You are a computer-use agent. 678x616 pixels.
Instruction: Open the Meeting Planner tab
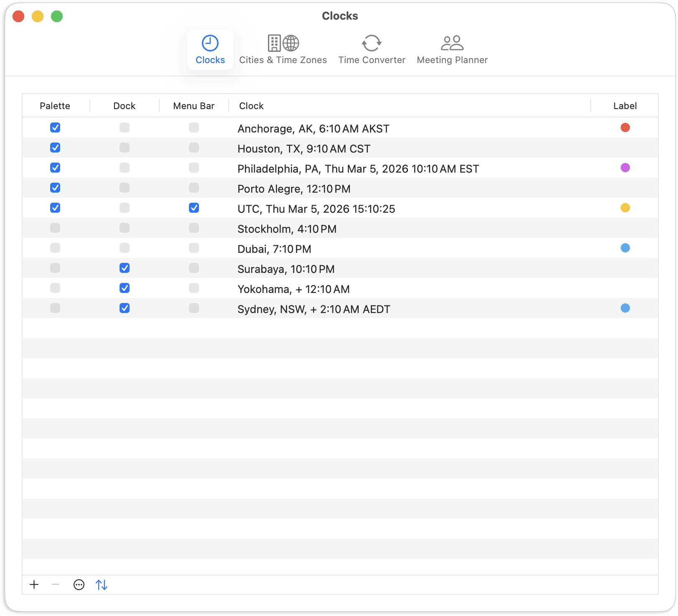coord(452,50)
